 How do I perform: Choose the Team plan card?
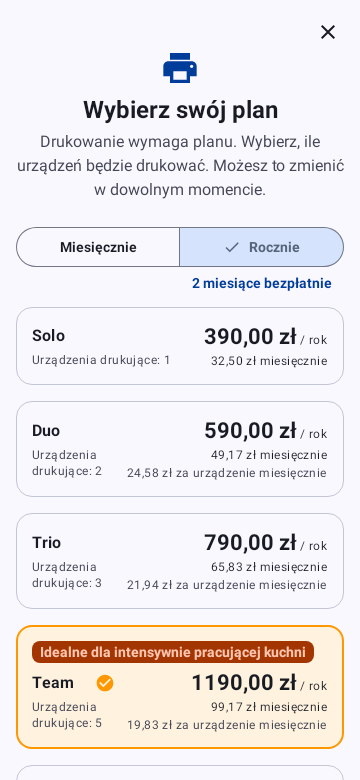point(180,687)
